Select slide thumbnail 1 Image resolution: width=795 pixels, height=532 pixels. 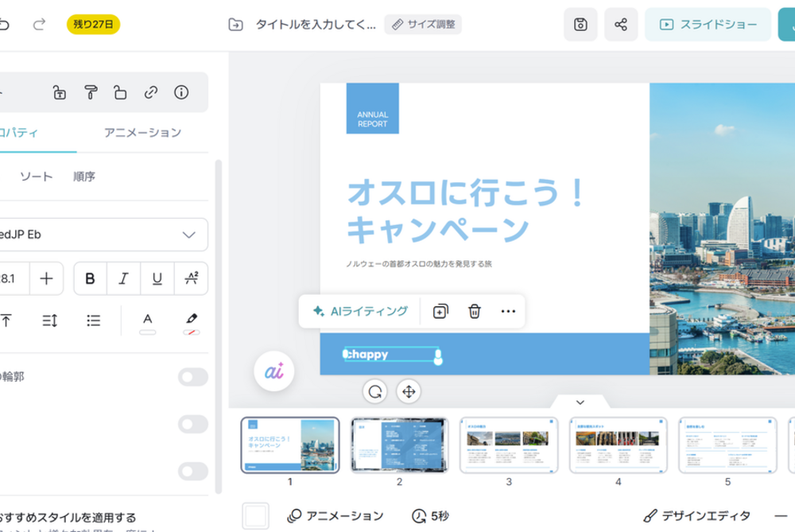[x=290, y=445]
